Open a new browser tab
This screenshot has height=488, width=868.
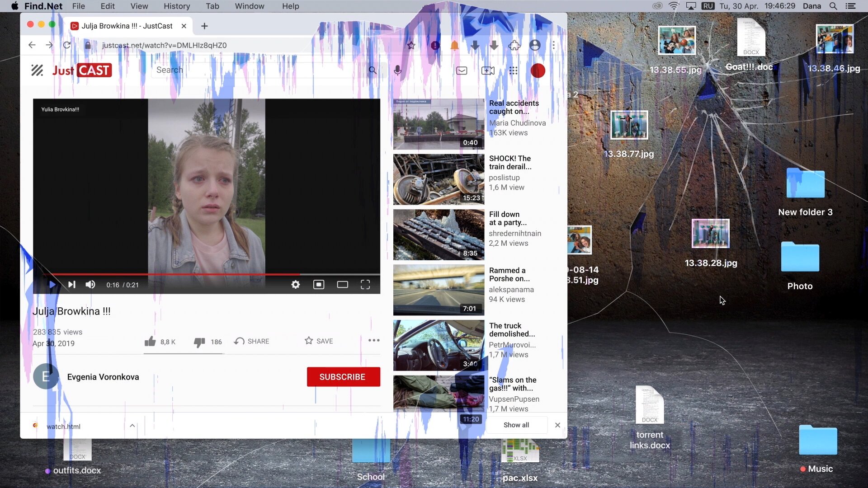[x=204, y=26]
